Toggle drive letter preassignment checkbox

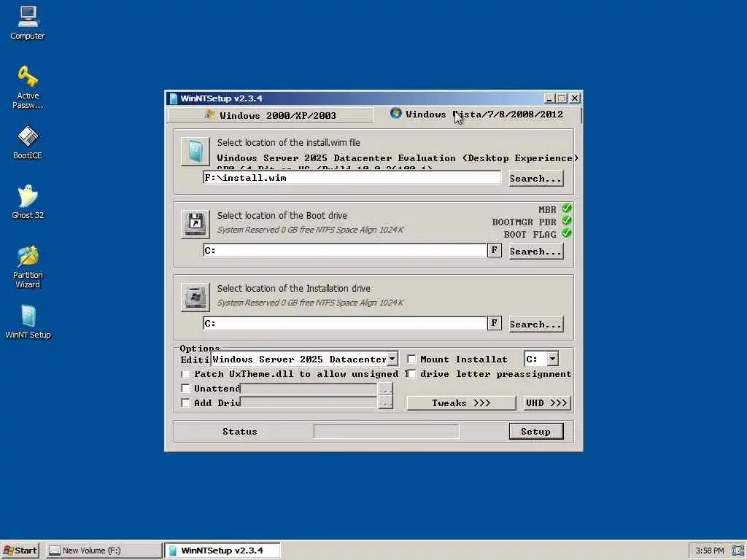tap(411, 374)
